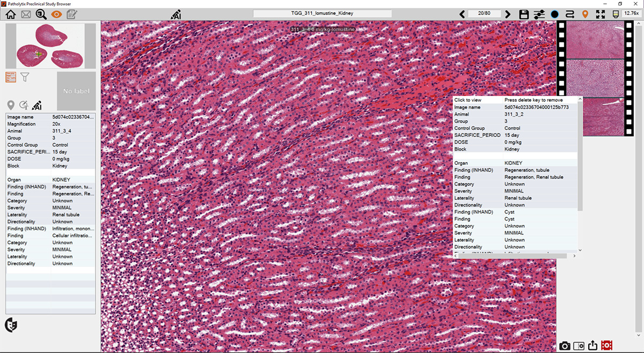The height and width of the screenshot is (353, 644).
Task: Go to the Home screen icon
Action: (10, 14)
